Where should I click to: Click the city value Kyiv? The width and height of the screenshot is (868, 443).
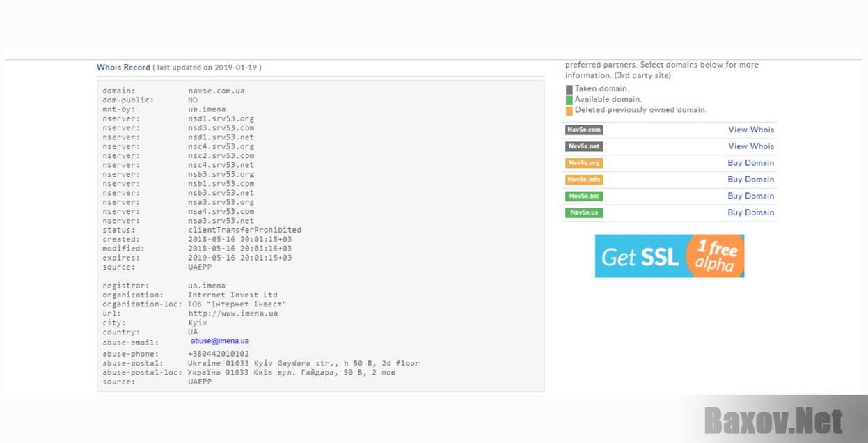(198, 323)
